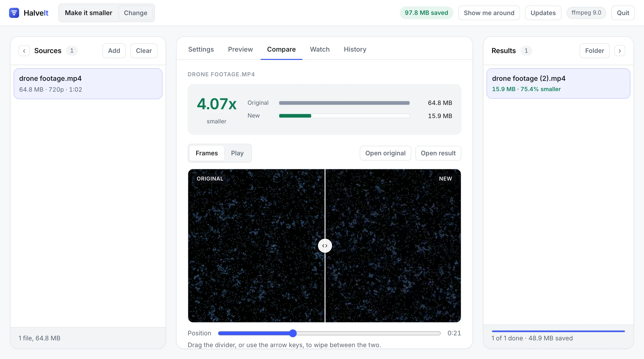
Task: Click Open original button
Action: coord(385,153)
